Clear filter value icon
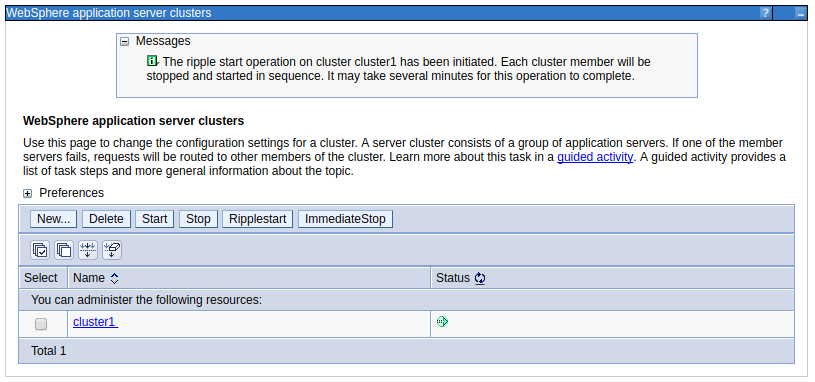The height and width of the screenshot is (382, 815). point(112,250)
